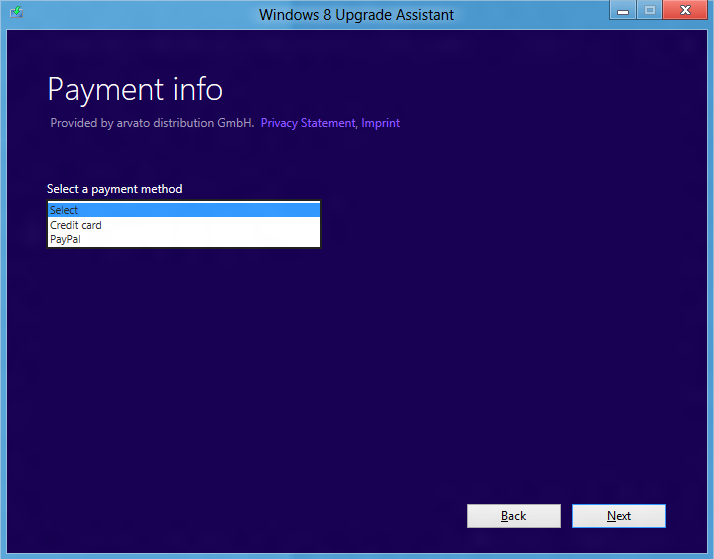Pick the highlighted Select placeholder option
714x559 pixels.
[64, 210]
